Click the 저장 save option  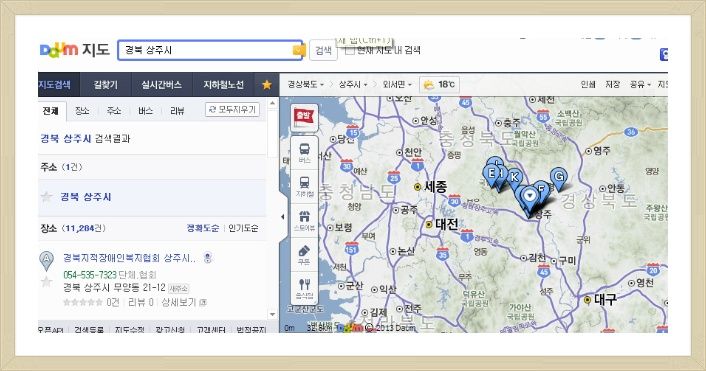[x=612, y=85]
